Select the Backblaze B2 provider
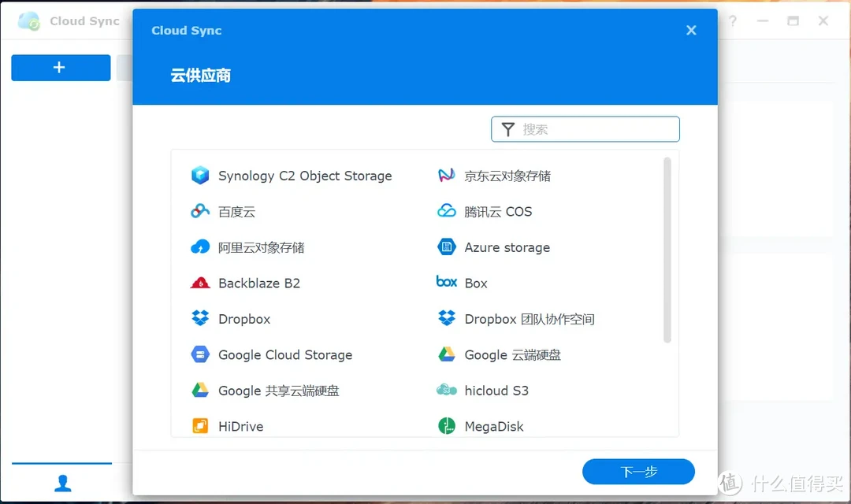Image resolution: width=851 pixels, height=504 pixels. pos(256,283)
